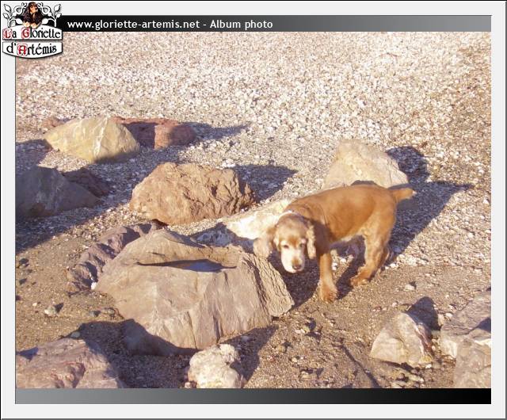Open the www.gloriette-artemis.net link
This screenshot has width=507, height=420.
(133, 25)
